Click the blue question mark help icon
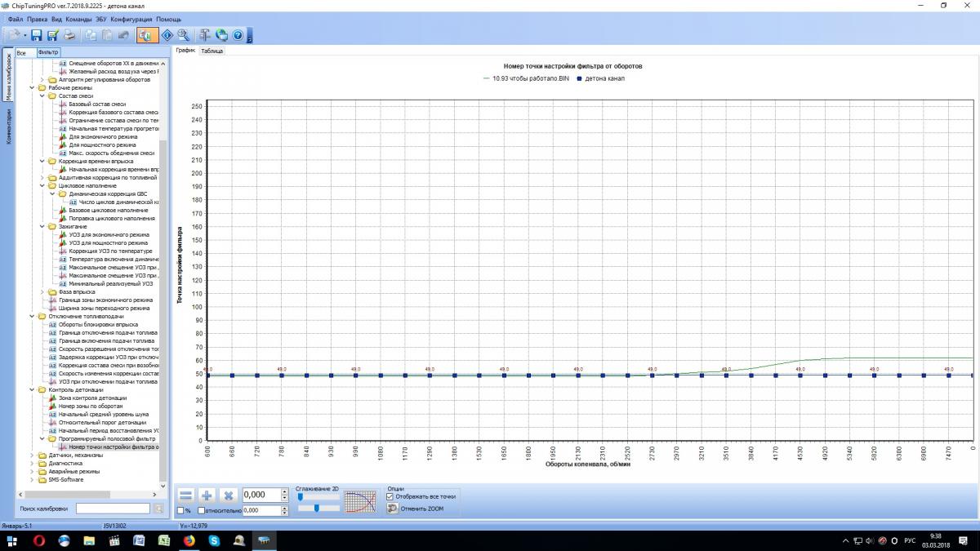980x551 pixels. [x=238, y=35]
